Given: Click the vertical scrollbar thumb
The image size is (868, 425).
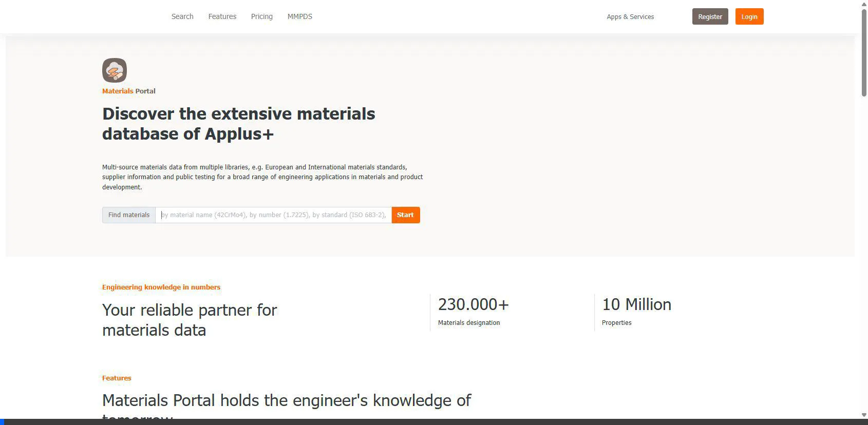Looking at the screenshot, I should 864,51.
